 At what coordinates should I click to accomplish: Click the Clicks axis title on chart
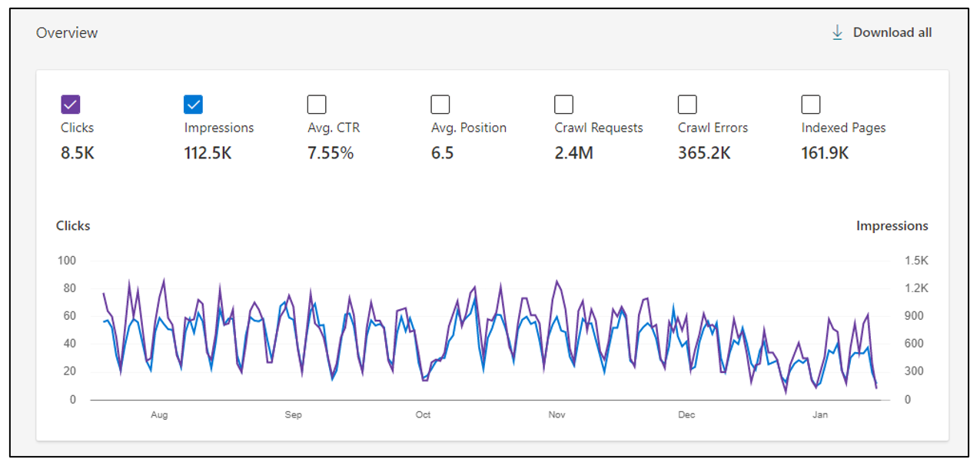point(73,226)
